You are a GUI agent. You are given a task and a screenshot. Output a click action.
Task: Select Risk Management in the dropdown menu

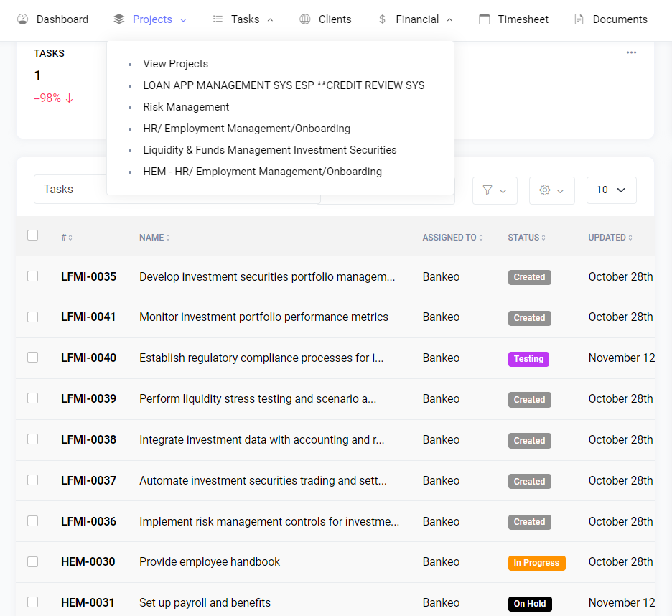186,106
